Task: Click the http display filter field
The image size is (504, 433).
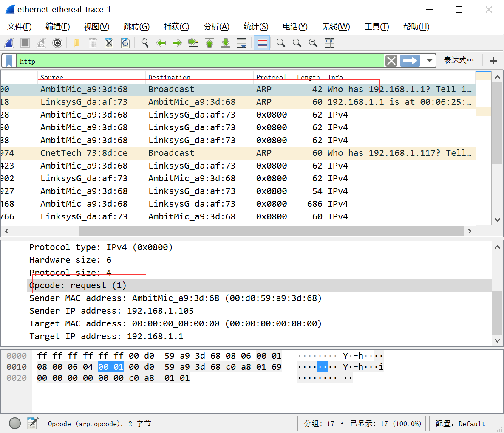Action: click(x=201, y=61)
